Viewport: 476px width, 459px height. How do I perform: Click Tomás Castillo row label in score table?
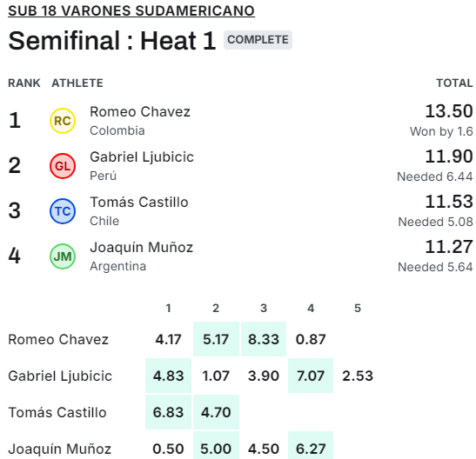(x=57, y=412)
